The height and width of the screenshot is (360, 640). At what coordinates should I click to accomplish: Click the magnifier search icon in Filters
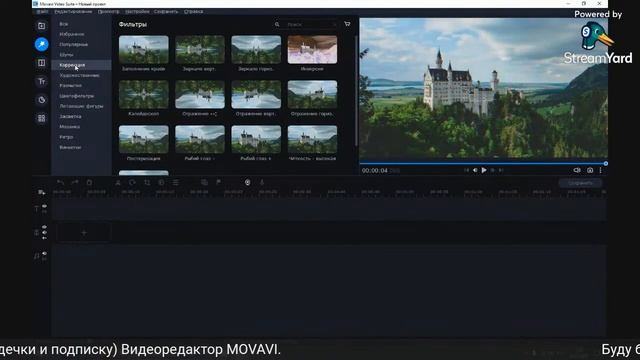click(x=277, y=24)
